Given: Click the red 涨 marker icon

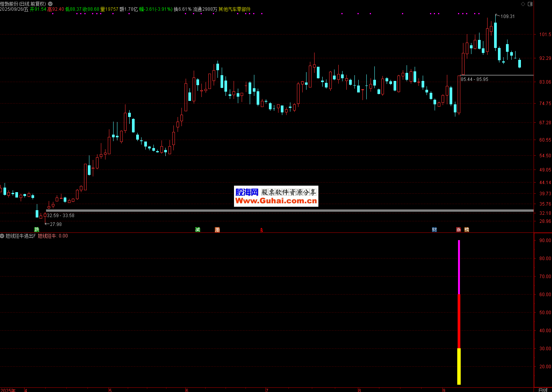Looking at the screenshot, I should click(x=458, y=230).
